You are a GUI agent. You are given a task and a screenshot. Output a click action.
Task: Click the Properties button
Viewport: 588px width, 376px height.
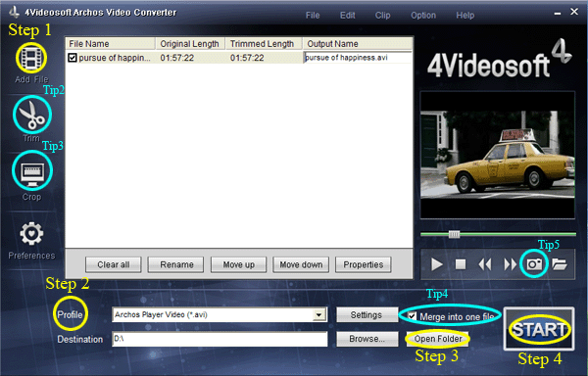pos(363,264)
